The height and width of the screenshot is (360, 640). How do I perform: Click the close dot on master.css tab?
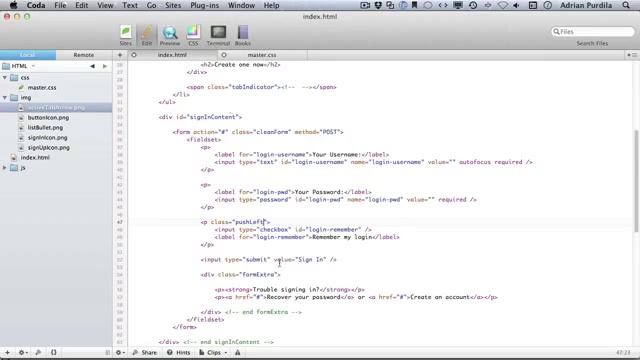[x=224, y=55]
